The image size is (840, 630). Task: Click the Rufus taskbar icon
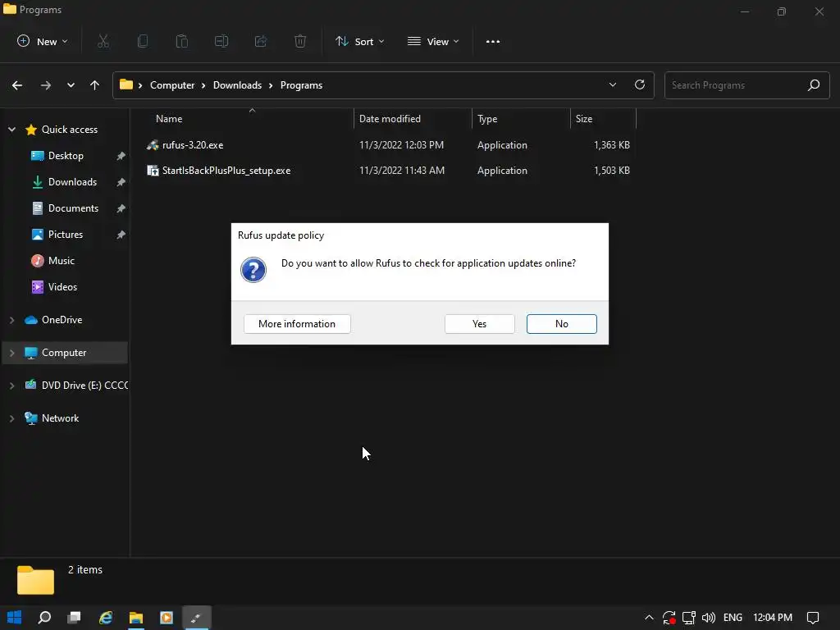(197, 617)
